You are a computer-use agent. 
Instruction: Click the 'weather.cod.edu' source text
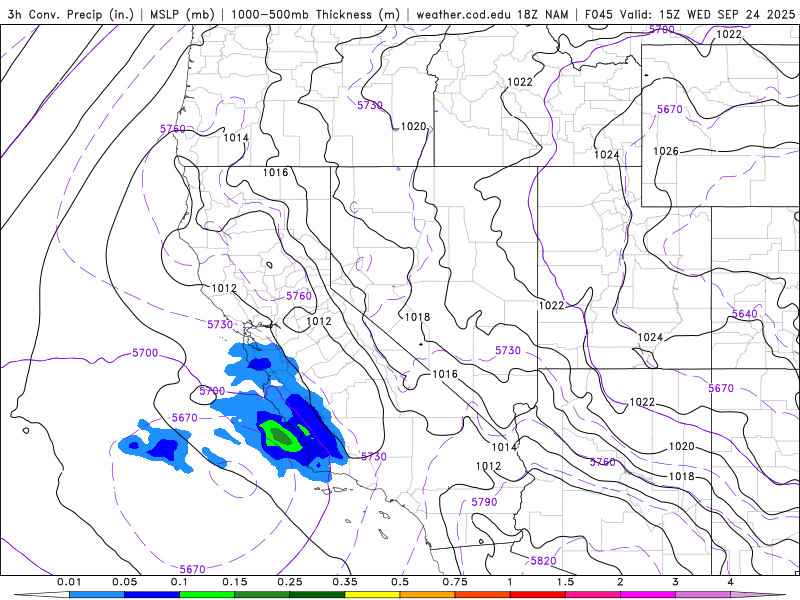(x=463, y=14)
